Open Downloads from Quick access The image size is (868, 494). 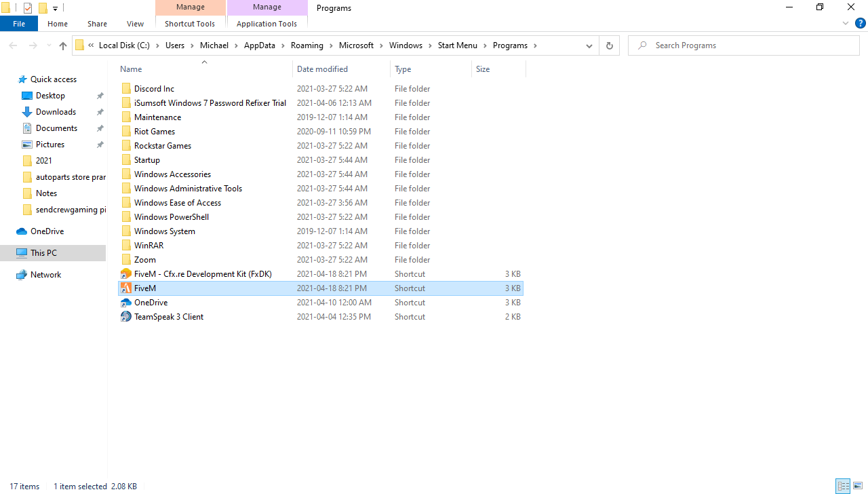pos(54,111)
